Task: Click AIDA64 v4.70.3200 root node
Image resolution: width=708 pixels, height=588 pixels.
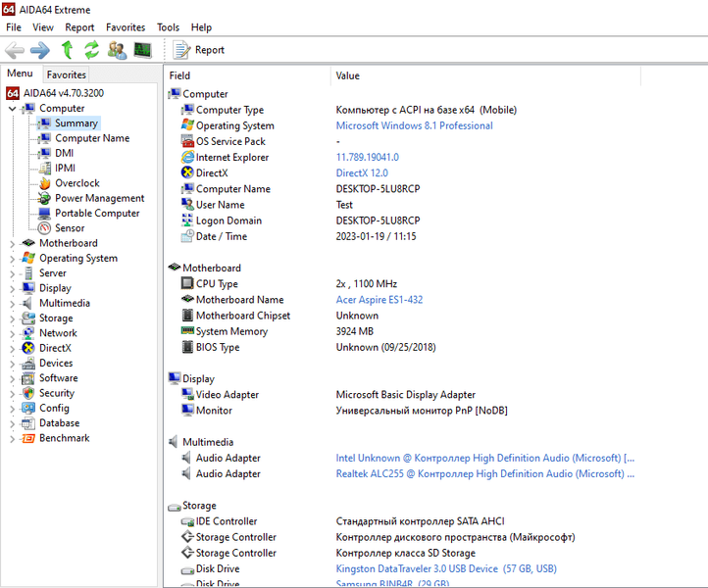Action: [x=63, y=93]
